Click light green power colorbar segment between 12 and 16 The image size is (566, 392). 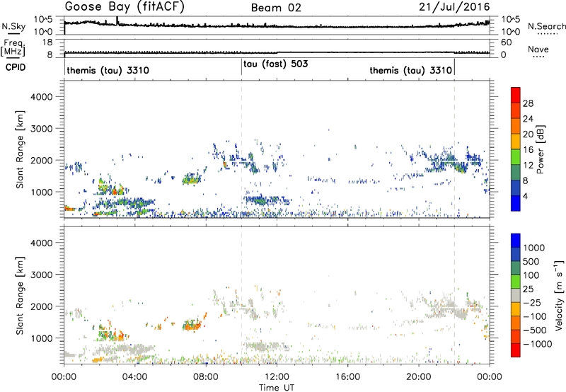[x=516, y=157]
